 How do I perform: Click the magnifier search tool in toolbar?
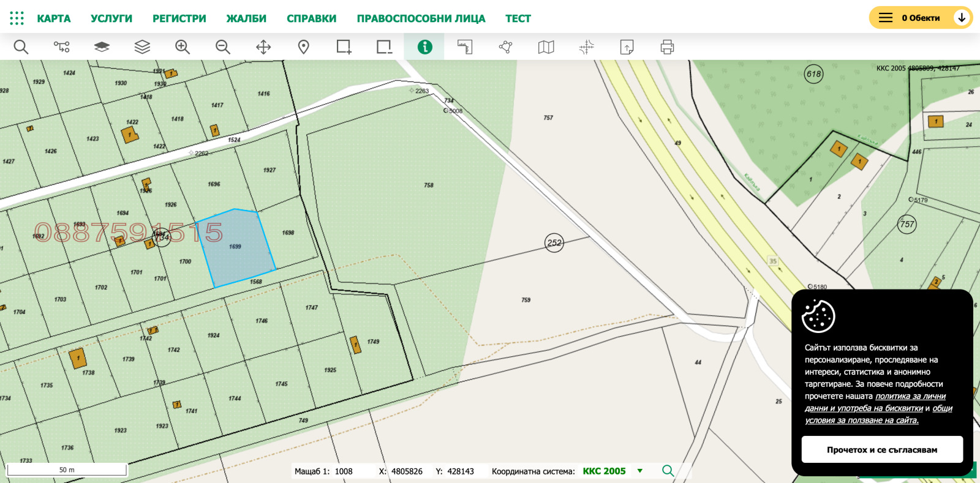[21, 47]
